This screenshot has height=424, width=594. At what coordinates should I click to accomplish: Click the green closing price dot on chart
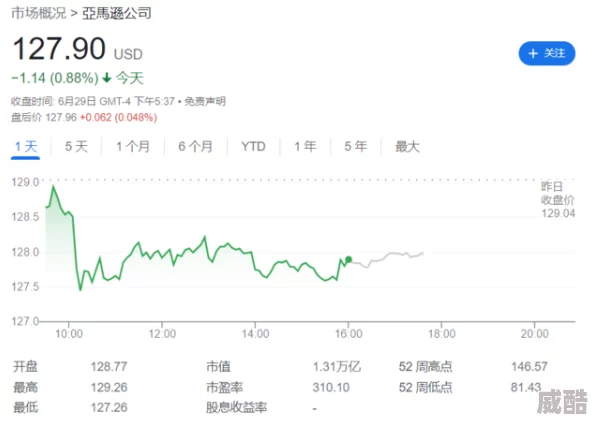(349, 260)
